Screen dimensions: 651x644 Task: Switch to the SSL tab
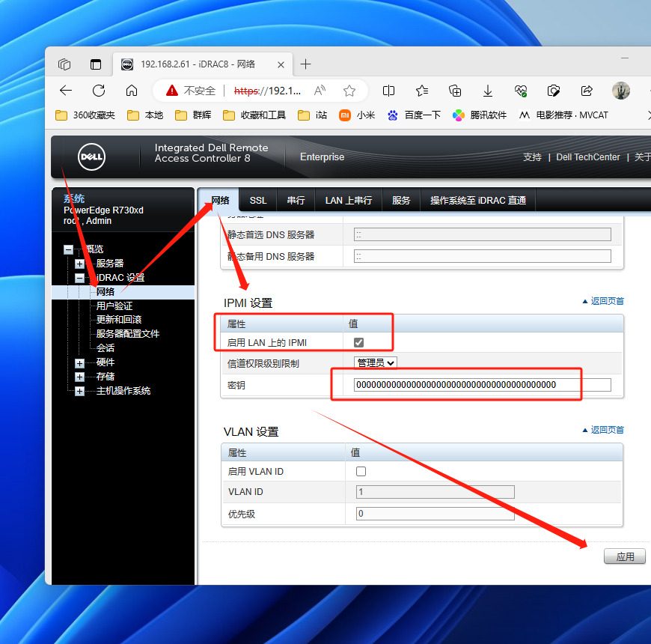click(258, 201)
